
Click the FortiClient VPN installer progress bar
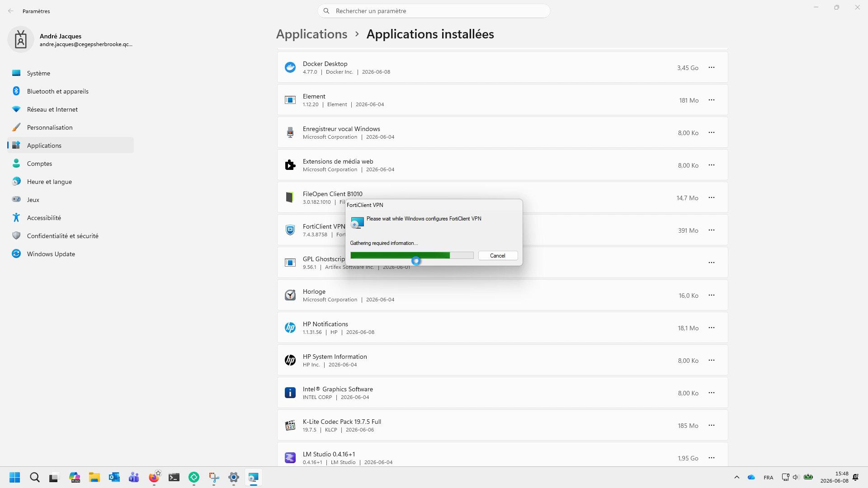tap(412, 255)
